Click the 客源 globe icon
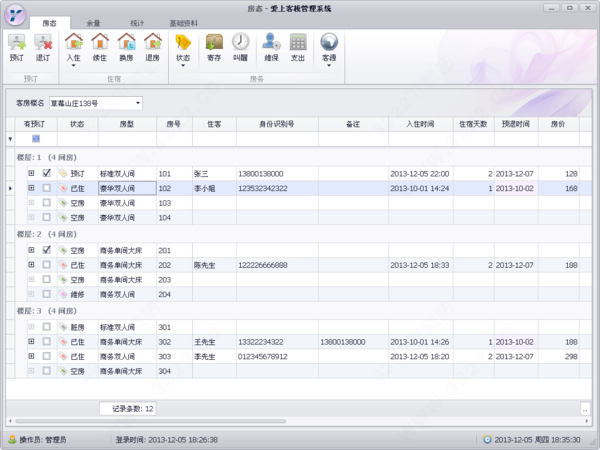This screenshot has height=450, width=600. 329,42
